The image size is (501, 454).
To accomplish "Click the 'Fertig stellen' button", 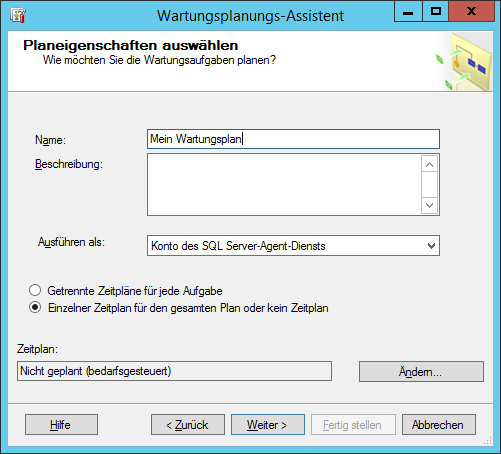I will (x=353, y=425).
